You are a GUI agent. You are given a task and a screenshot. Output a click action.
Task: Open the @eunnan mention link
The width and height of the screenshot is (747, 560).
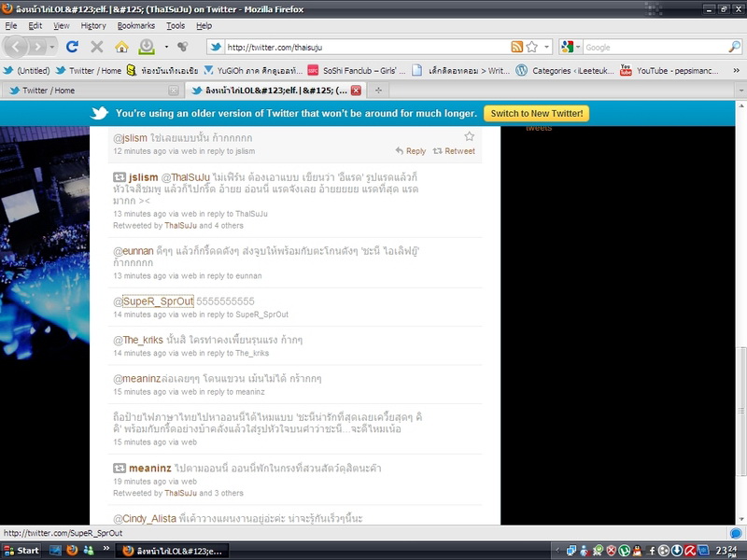[x=138, y=251]
